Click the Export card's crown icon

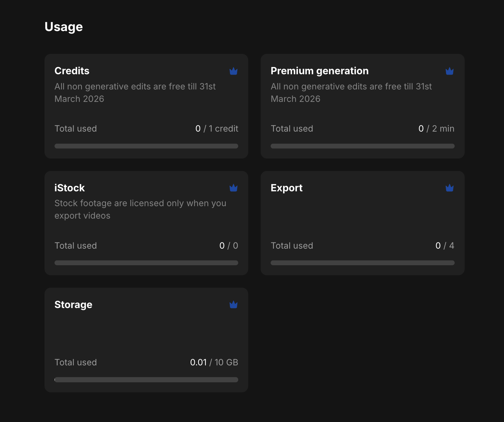coord(449,188)
